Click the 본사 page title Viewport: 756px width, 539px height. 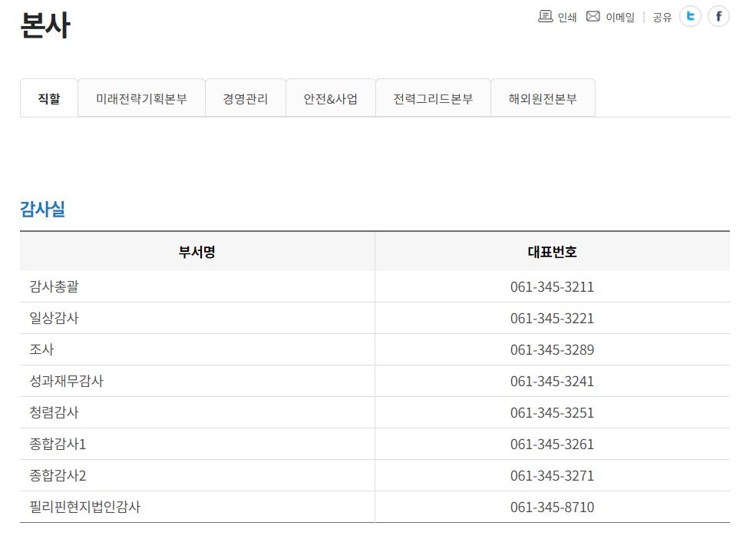[x=45, y=25]
